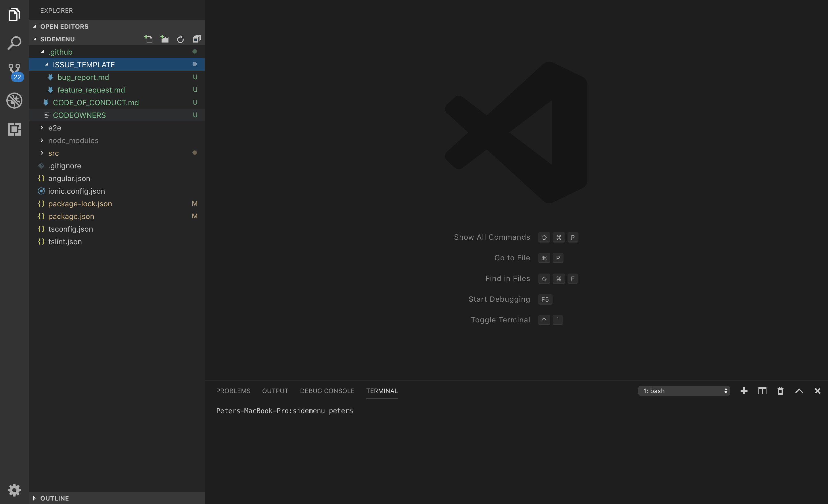This screenshot has width=828, height=504.
Task: Collapse all folders in explorer
Action: click(x=197, y=39)
